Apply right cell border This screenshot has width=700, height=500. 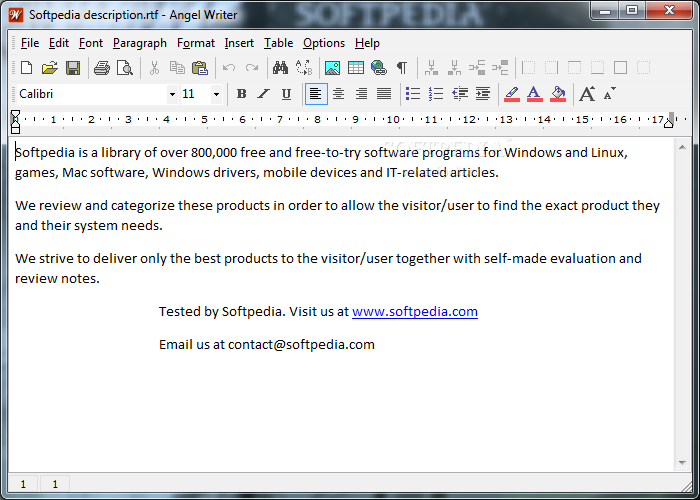551,68
